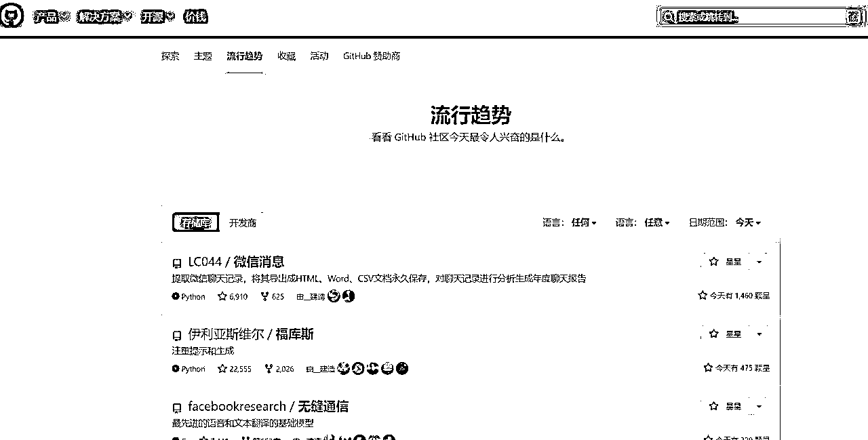Open the 语言: 任何 filter dropdown
This screenshot has width=868, height=440.
[x=570, y=222]
